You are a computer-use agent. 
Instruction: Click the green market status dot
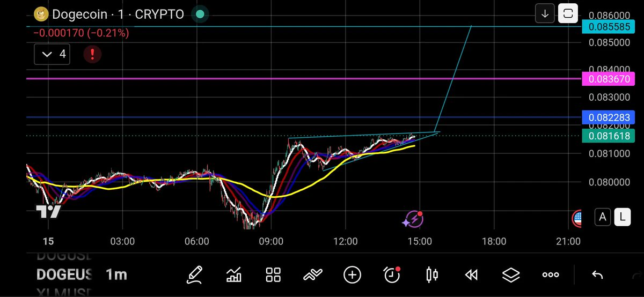[x=200, y=14]
